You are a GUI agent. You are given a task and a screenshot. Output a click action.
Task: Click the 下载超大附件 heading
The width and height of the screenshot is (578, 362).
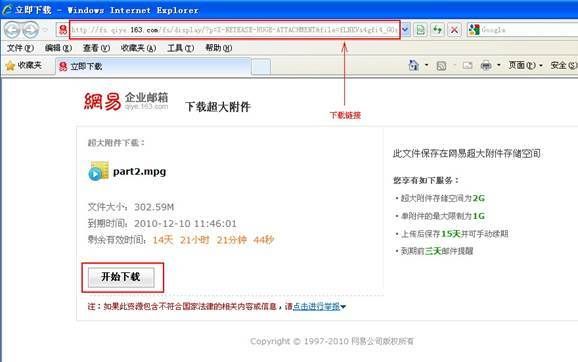tap(218, 107)
